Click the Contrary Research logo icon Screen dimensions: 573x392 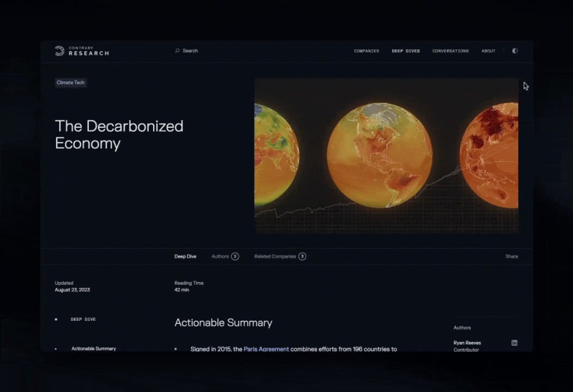tap(59, 51)
